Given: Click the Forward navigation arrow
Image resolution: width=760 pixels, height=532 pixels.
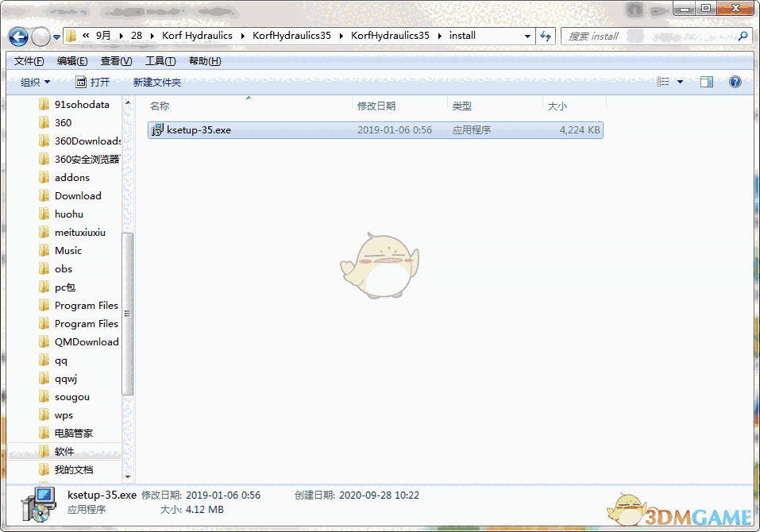Looking at the screenshot, I should (x=41, y=37).
